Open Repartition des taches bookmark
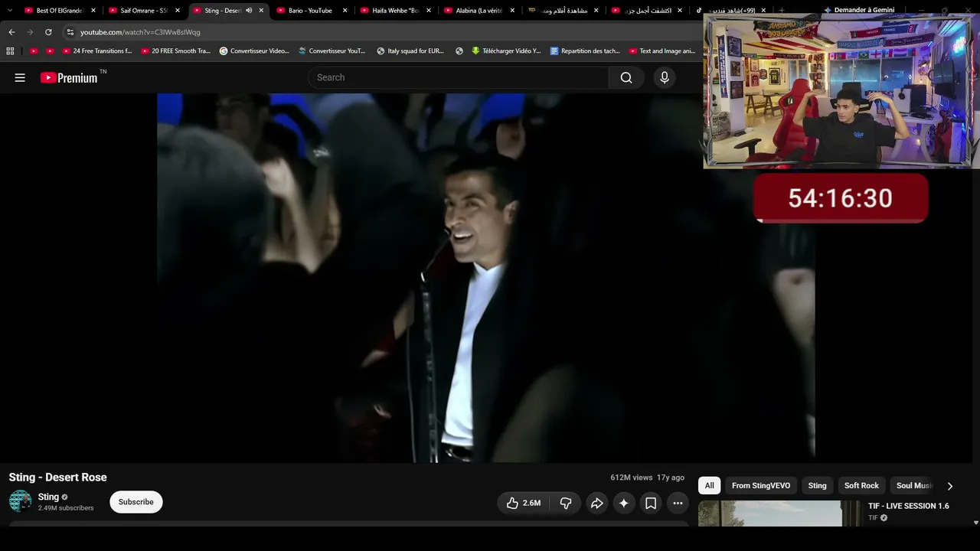 point(585,51)
